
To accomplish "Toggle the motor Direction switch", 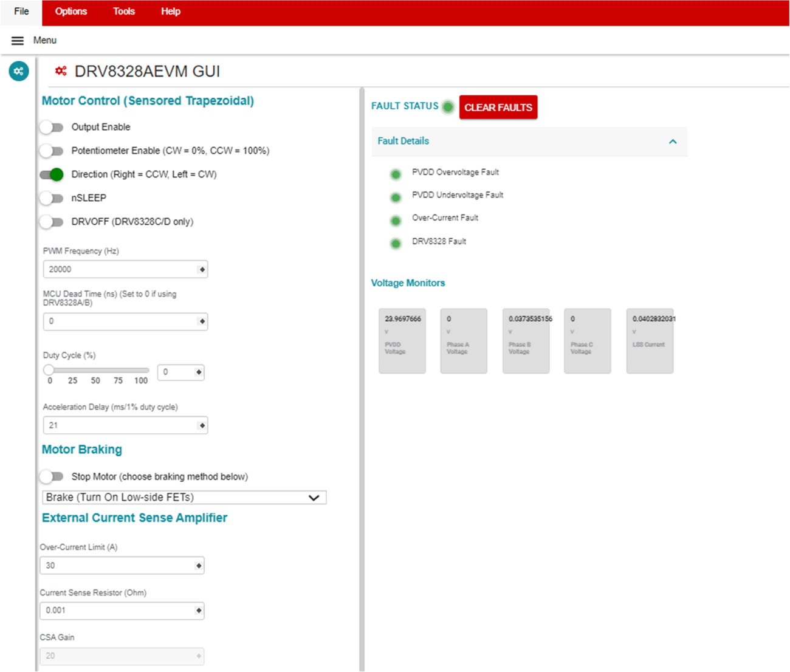I will 52,174.
